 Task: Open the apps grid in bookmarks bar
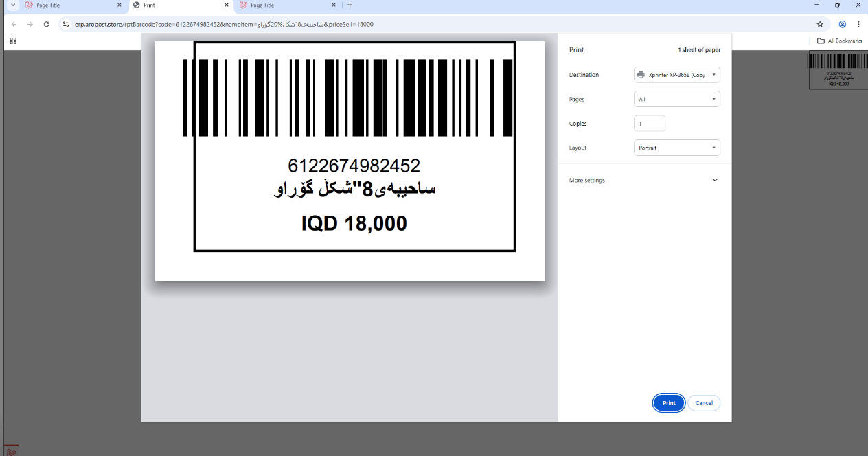pos(13,41)
